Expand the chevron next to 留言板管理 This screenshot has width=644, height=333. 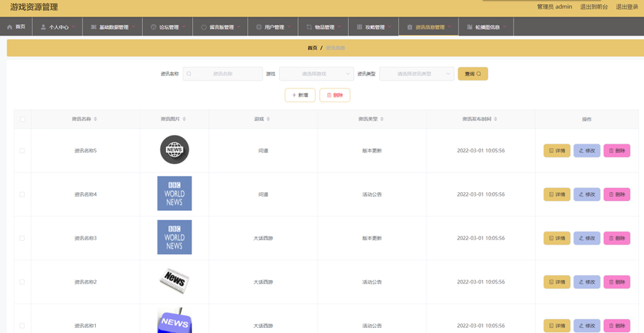pyautogui.click(x=239, y=27)
